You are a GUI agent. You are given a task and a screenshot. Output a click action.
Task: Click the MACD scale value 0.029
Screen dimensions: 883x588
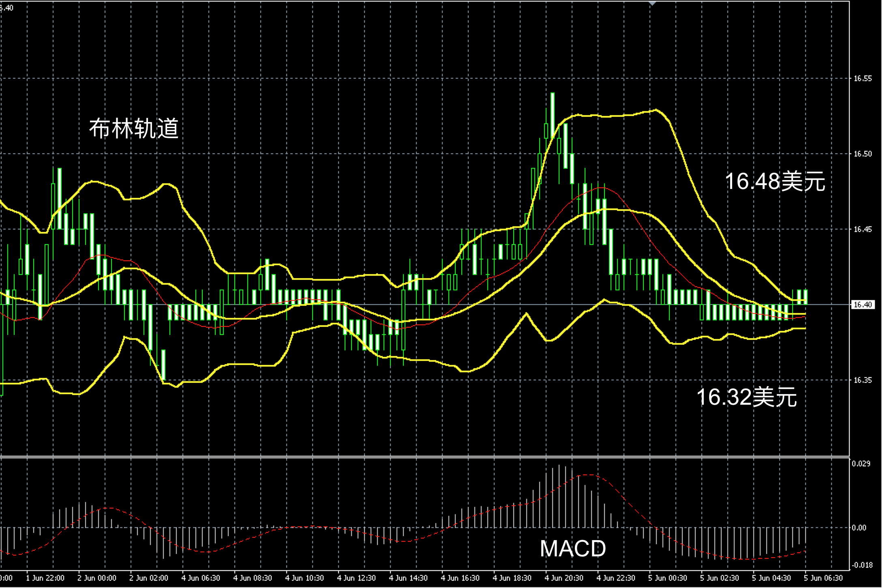862,464
